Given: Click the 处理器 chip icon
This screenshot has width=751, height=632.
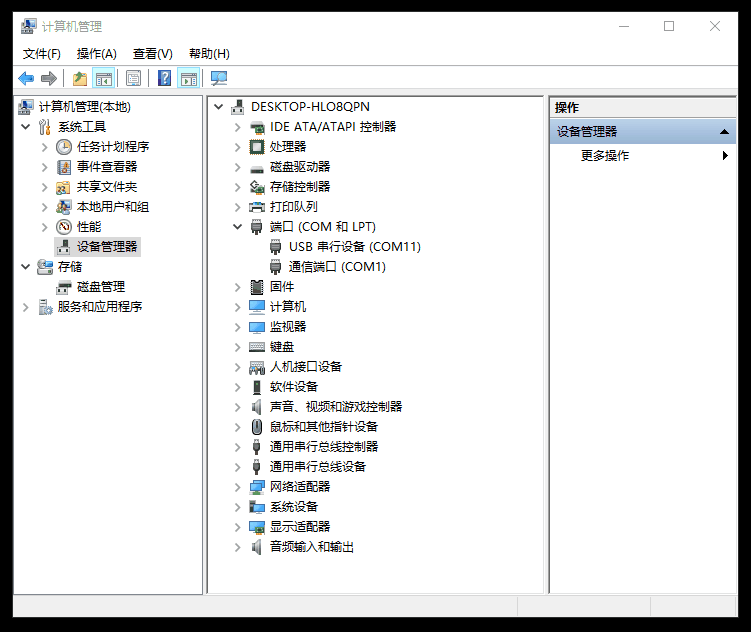Looking at the screenshot, I should (257, 147).
